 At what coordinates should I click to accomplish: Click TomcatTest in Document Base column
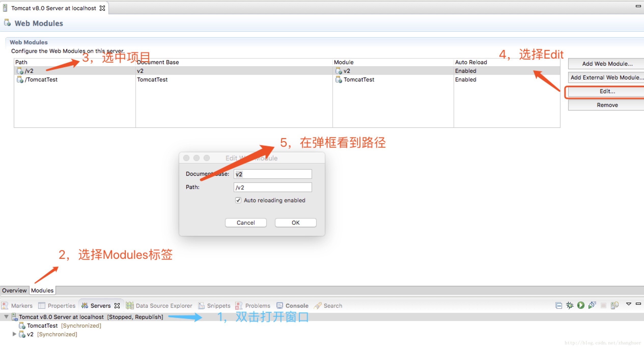152,79
